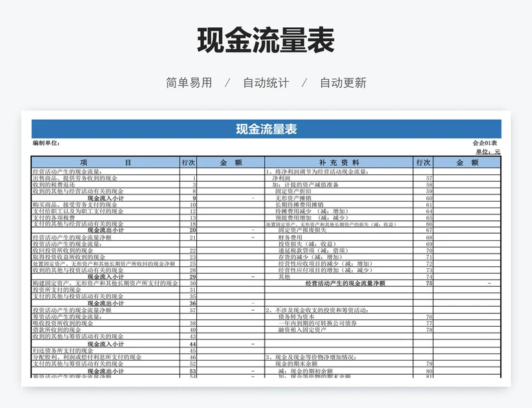Select 经营活动产生的现金流量净额 in row 21
532x408 pixels.
coord(72,238)
